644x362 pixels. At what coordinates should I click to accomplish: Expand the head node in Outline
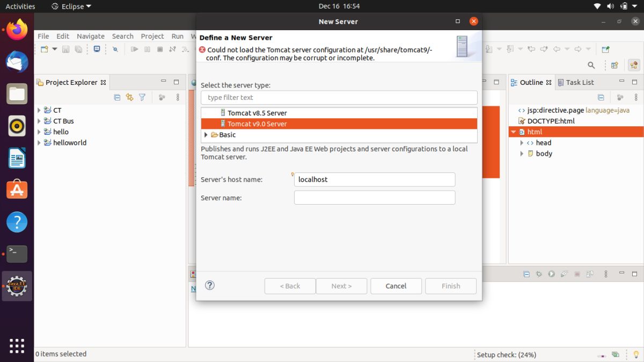coord(522,143)
